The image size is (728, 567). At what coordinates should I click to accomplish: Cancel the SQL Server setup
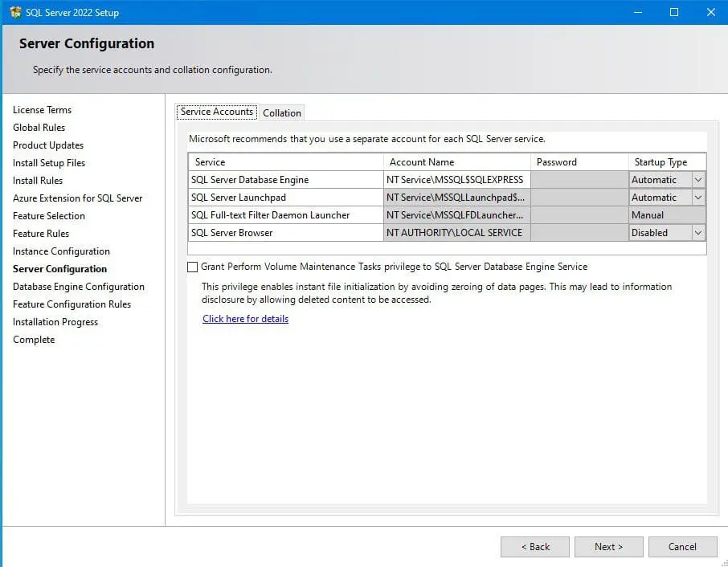click(682, 546)
